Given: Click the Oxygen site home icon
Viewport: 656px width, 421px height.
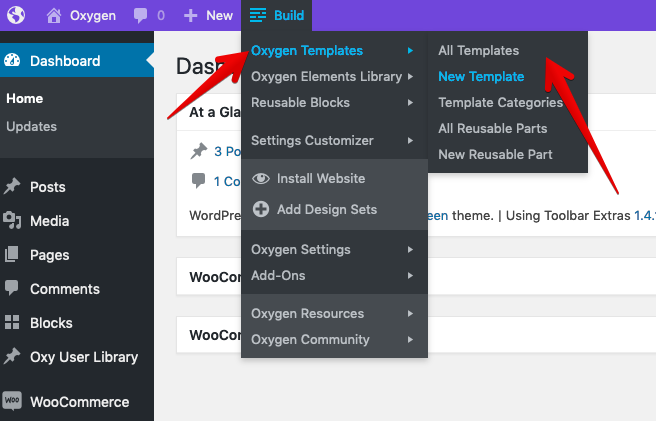Looking at the screenshot, I should (54, 15).
